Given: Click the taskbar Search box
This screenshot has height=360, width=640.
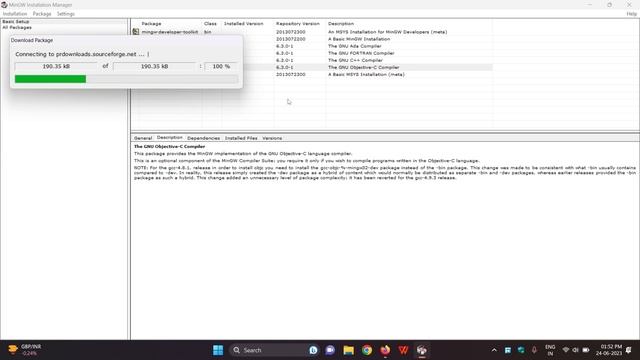Looking at the screenshot, I should tap(275, 350).
